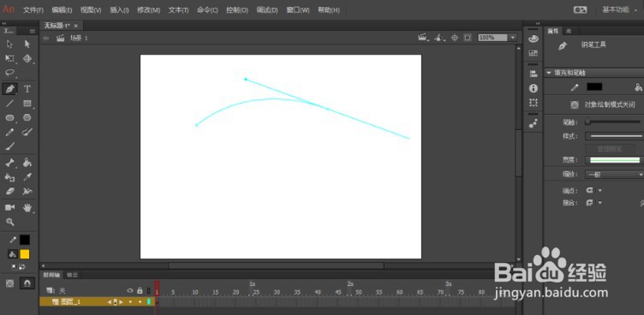
Task: Open the 窗口(W) menu
Action: (x=298, y=10)
